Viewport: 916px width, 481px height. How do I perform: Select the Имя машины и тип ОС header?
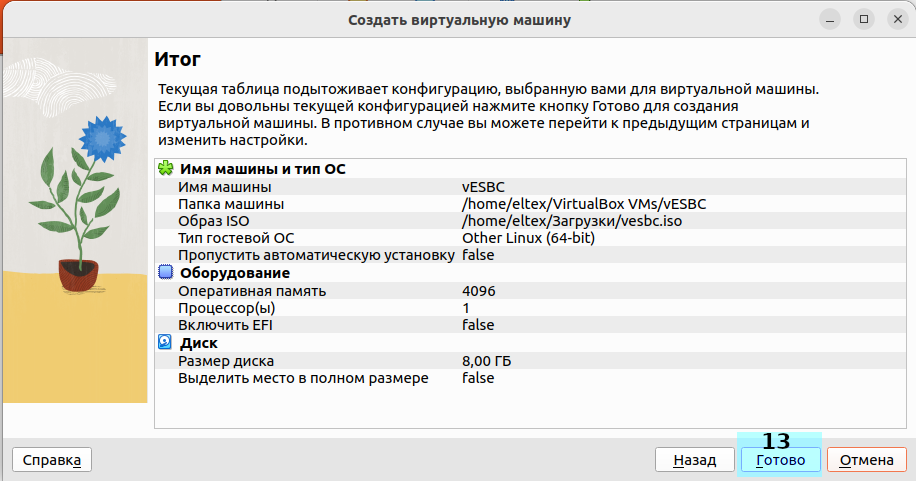tap(262, 169)
